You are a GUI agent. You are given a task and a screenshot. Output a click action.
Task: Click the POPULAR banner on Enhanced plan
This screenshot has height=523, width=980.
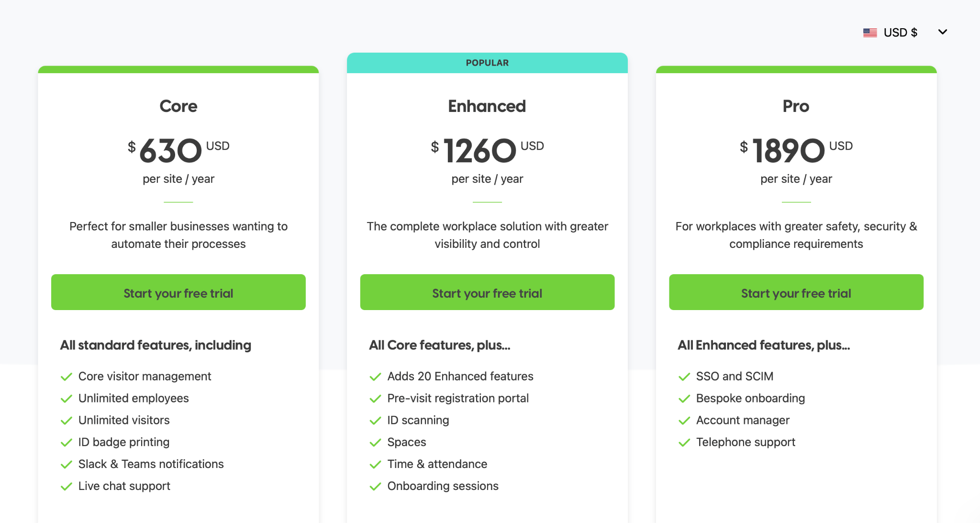[487, 62]
